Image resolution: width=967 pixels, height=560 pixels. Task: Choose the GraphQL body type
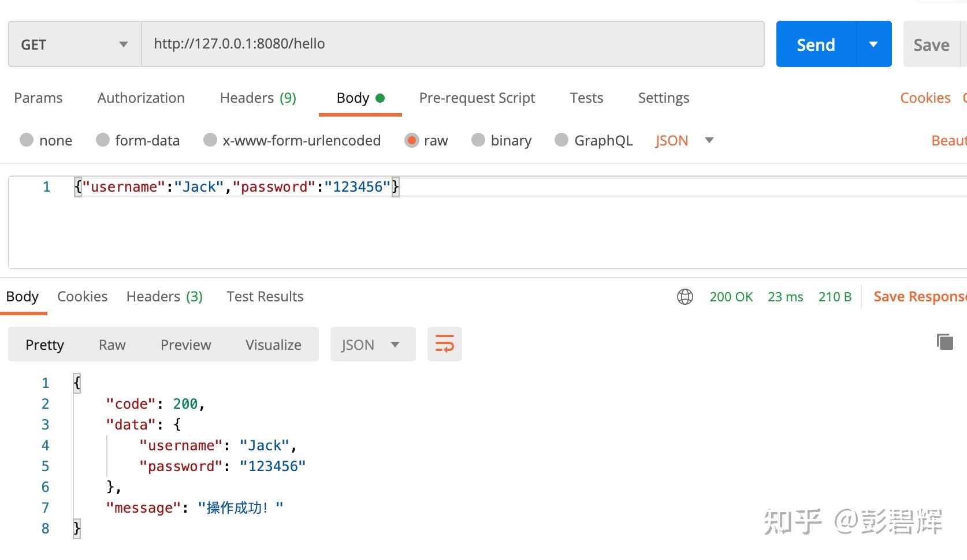coord(593,140)
